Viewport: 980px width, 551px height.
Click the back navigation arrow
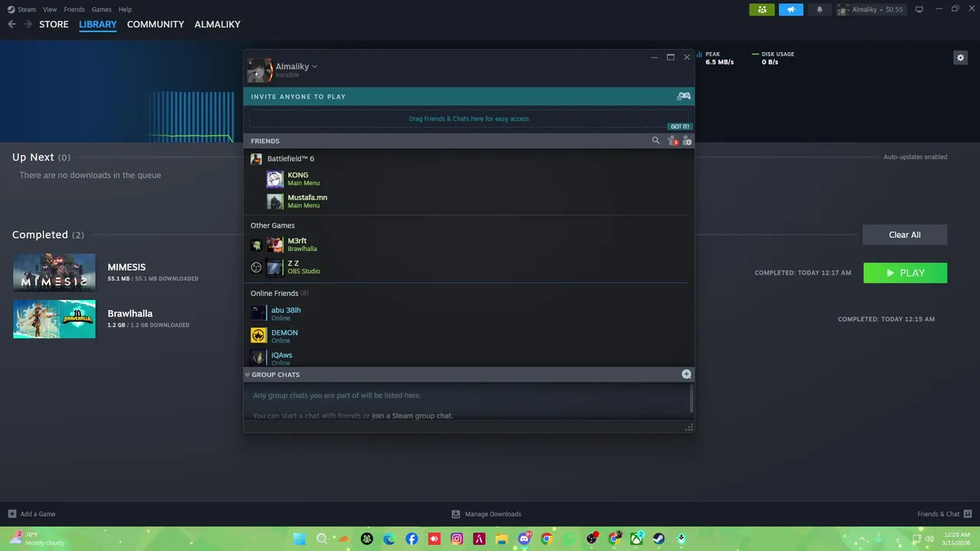coord(11,24)
